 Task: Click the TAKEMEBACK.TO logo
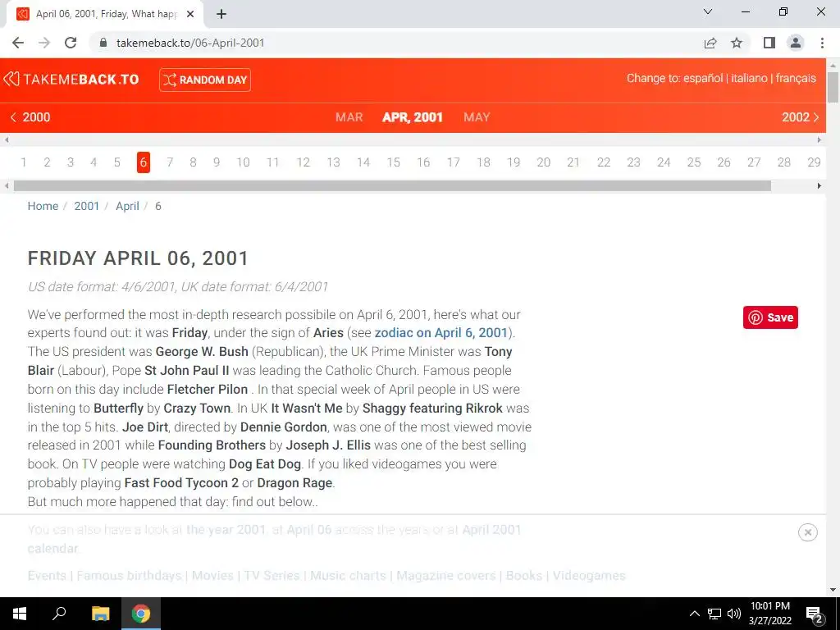click(x=71, y=80)
